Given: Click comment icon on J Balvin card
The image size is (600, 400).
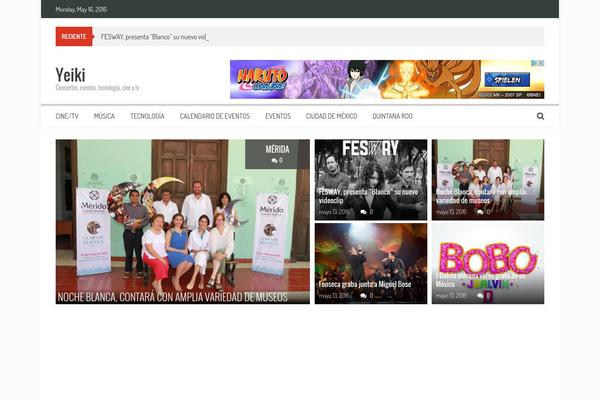Looking at the screenshot, I should 480,296.
